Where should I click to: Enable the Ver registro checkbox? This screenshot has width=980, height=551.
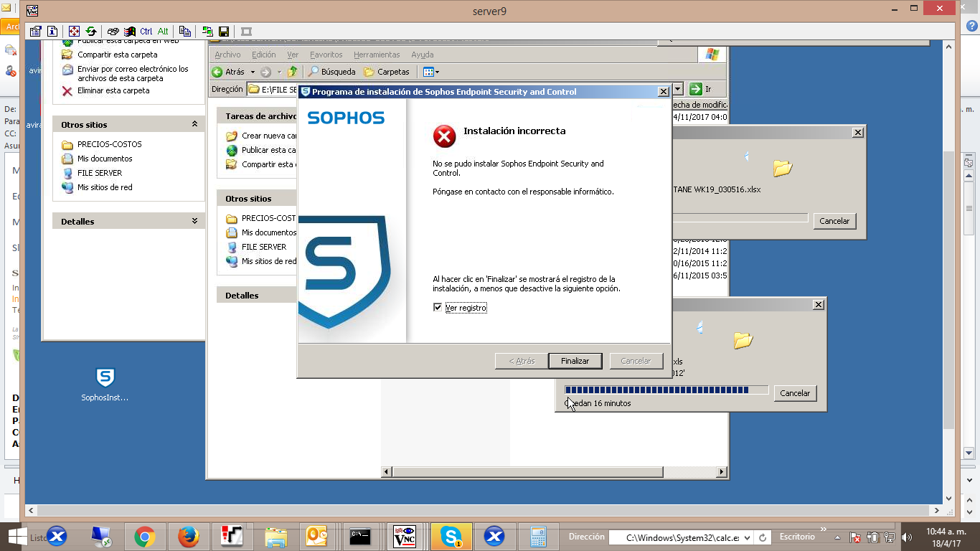[438, 308]
